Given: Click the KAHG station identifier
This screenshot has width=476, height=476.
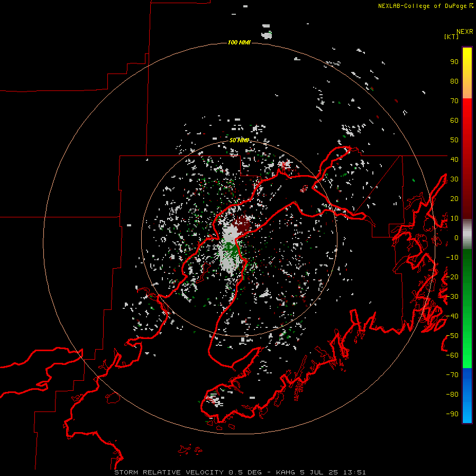Looking at the screenshot, I should coord(286,472).
